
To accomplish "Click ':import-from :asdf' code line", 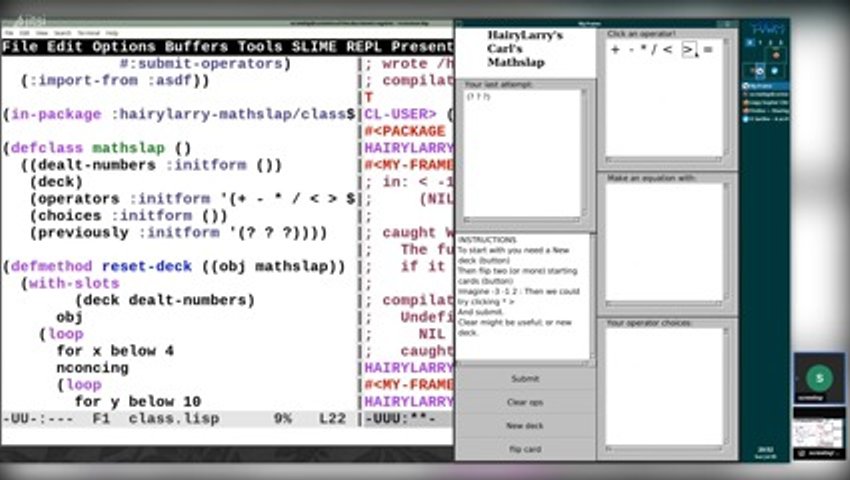I will click(115, 80).
